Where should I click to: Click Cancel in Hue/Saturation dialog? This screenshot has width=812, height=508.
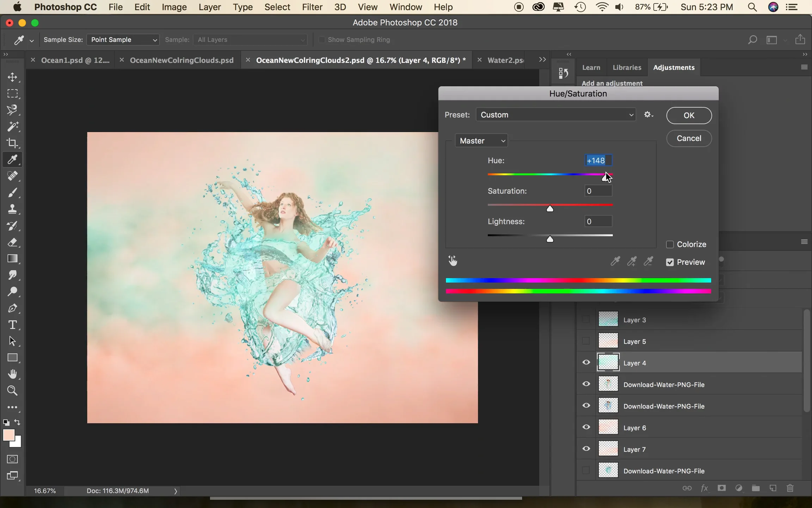click(x=689, y=138)
